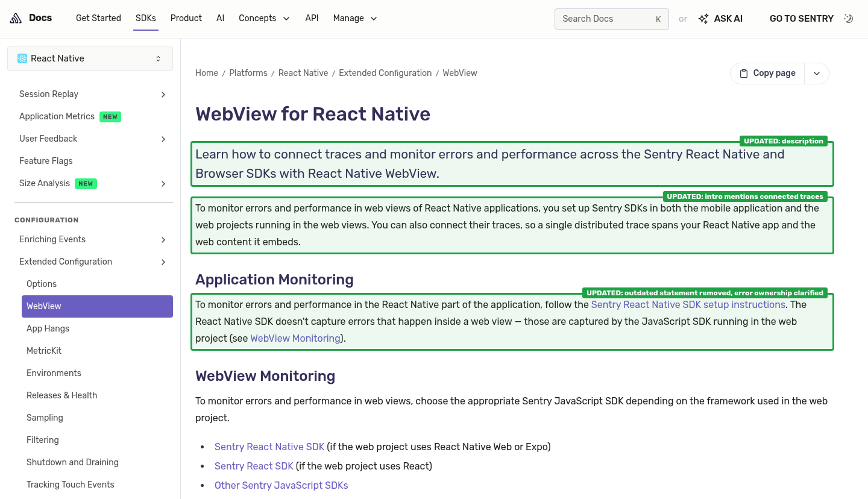Open the Product nav item
The image size is (868, 499).
click(x=186, y=19)
